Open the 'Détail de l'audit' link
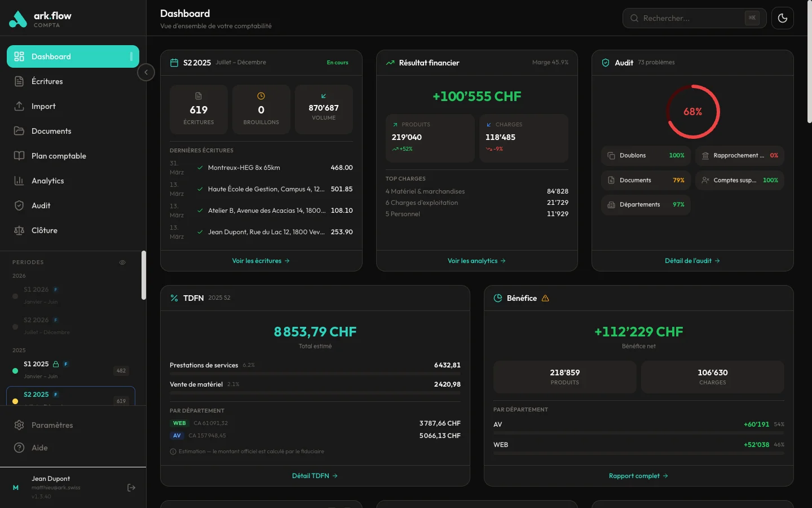 click(x=692, y=261)
